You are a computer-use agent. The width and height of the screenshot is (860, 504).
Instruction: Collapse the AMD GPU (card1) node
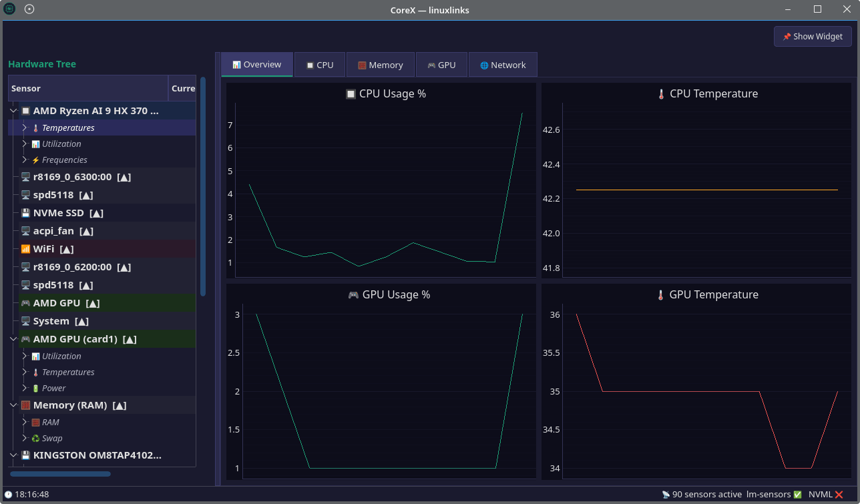[14, 339]
